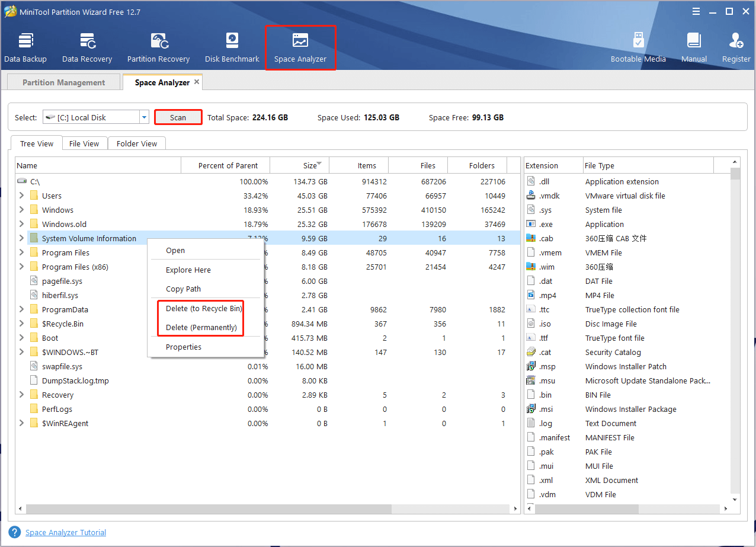Image resolution: width=756 pixels, height=547 pixels.
Task: Expand the Boot folder
Action: tap(21, 338)
